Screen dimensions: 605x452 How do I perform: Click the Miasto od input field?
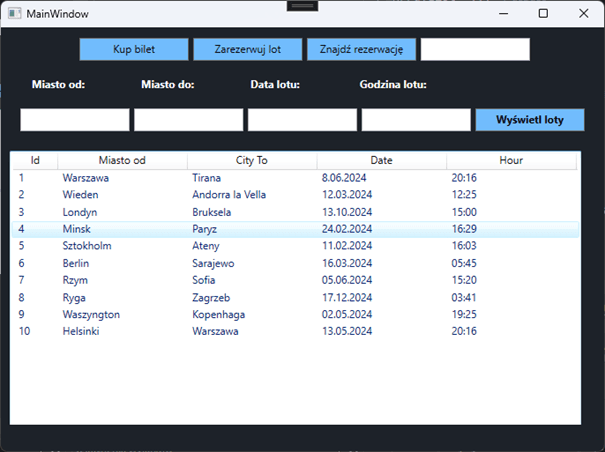[75, 120]
